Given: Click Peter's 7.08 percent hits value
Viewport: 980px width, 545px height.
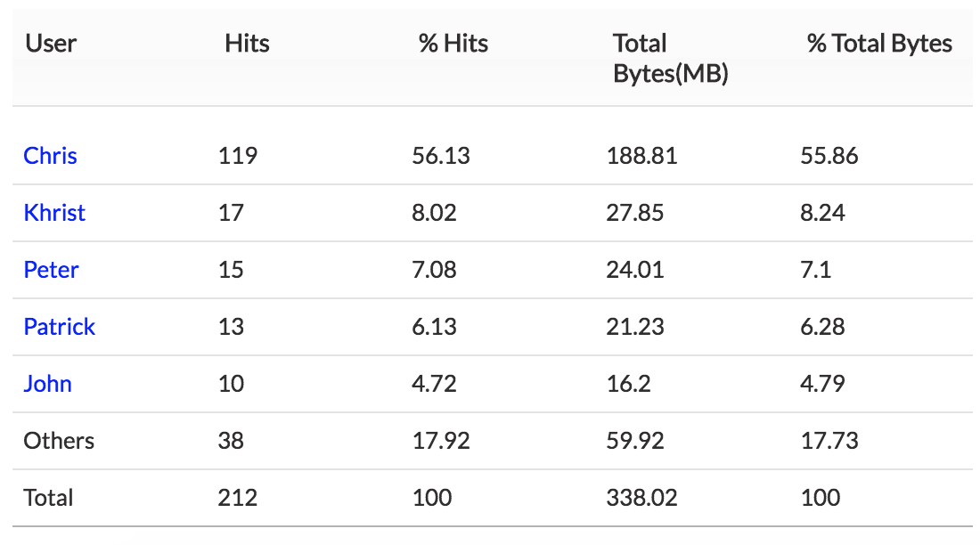Looking at the screenshot, I should [x=435, y=270].
